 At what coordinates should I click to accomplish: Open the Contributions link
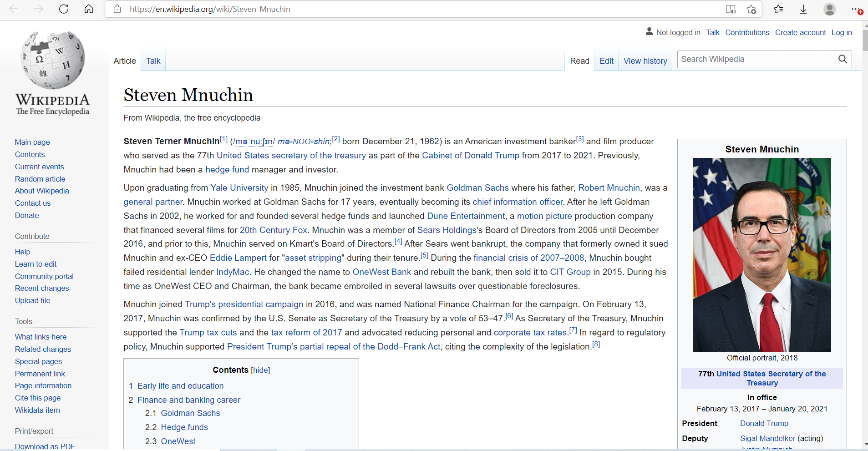click(x=747, y=32)
